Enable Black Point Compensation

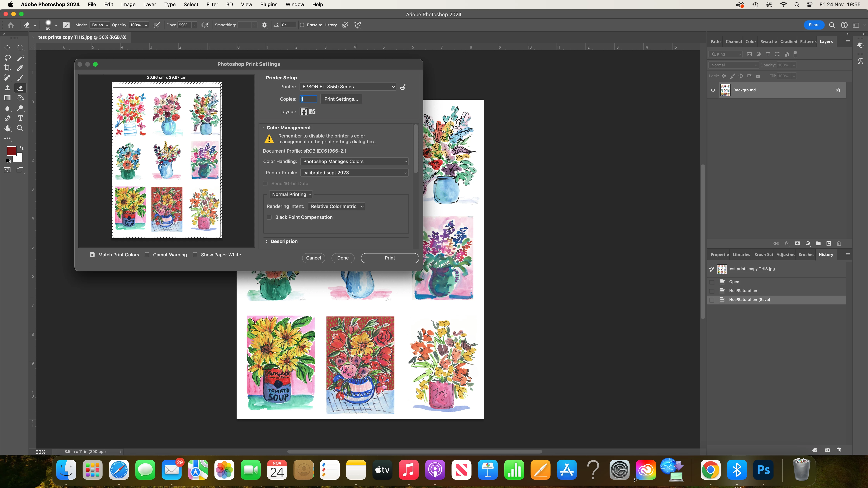click(269, 217)
